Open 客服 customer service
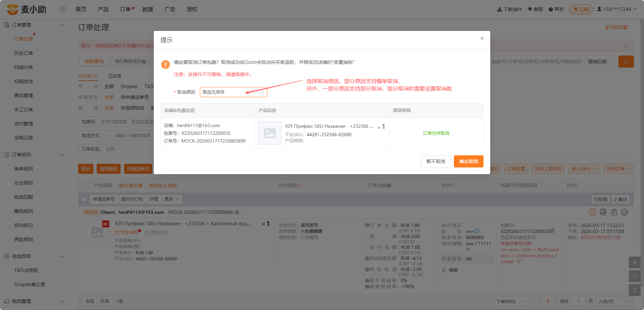The width and height of the screenshot is (644, 310). coord(535,9)
